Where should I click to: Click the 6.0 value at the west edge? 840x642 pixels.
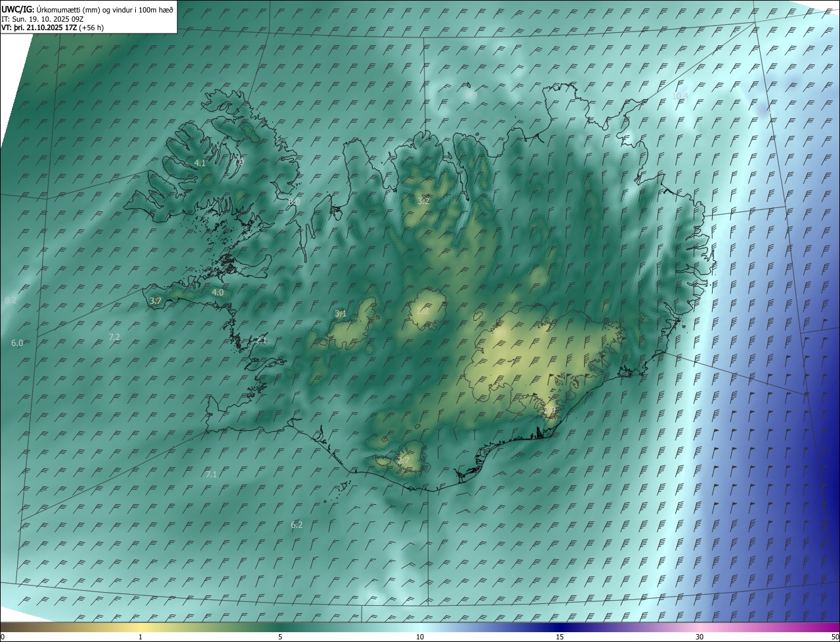coord(17,343)
